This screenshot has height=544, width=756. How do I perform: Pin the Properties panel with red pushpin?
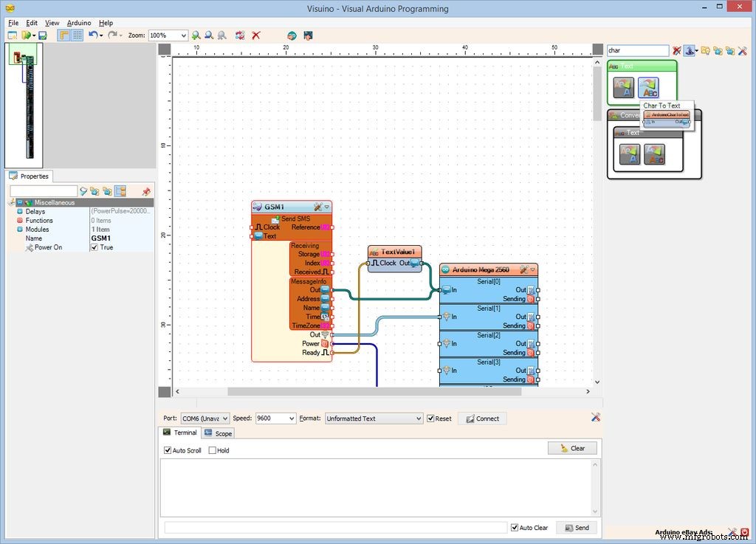pyautogui.click(x=145, y=191)
